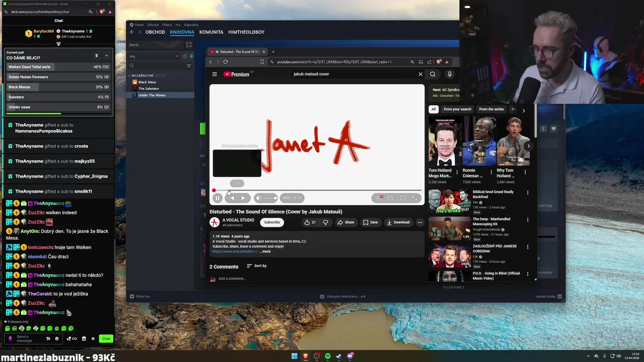This screenshot has height=362, width=644.
Task: Open more actions ellipsis under video
Action: tap(420, 222)
